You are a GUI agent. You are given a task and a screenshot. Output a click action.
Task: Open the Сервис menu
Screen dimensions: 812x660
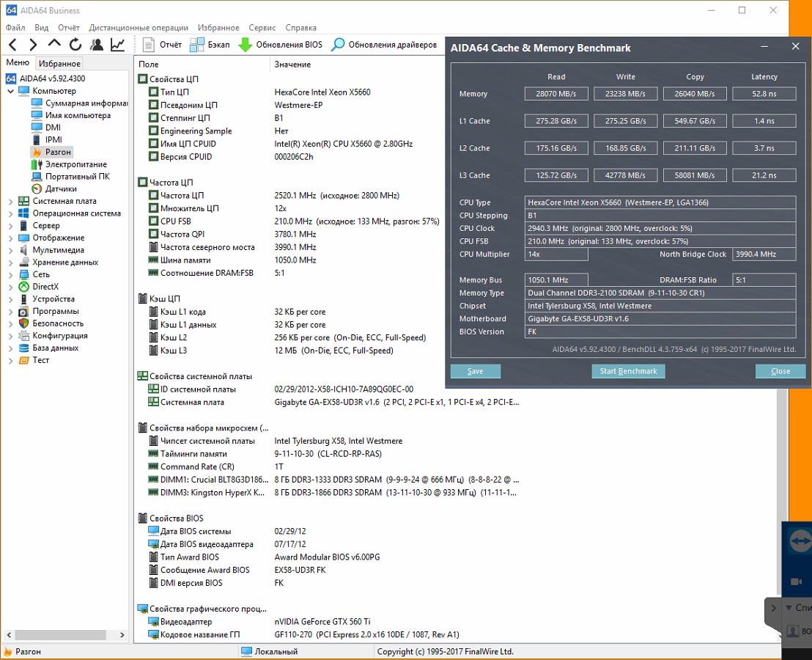[x=262, y=27]
